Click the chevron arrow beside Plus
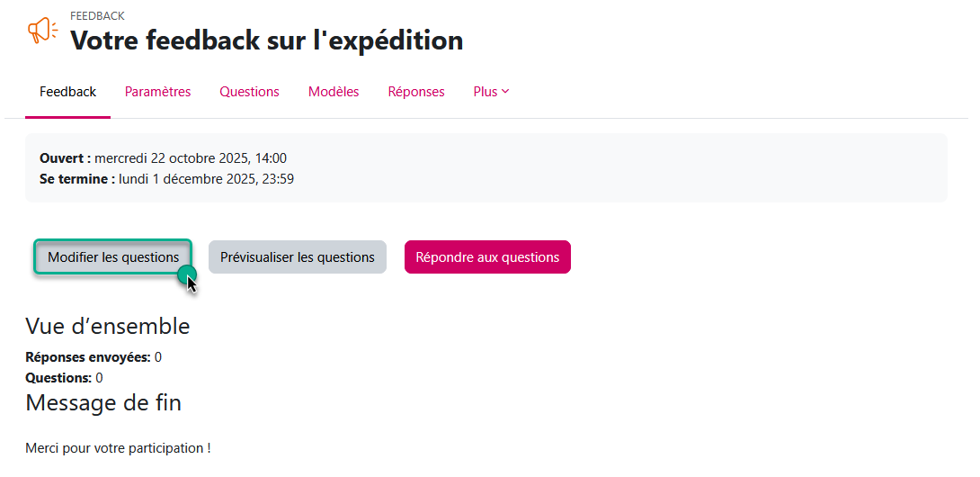 coord(505,91)
